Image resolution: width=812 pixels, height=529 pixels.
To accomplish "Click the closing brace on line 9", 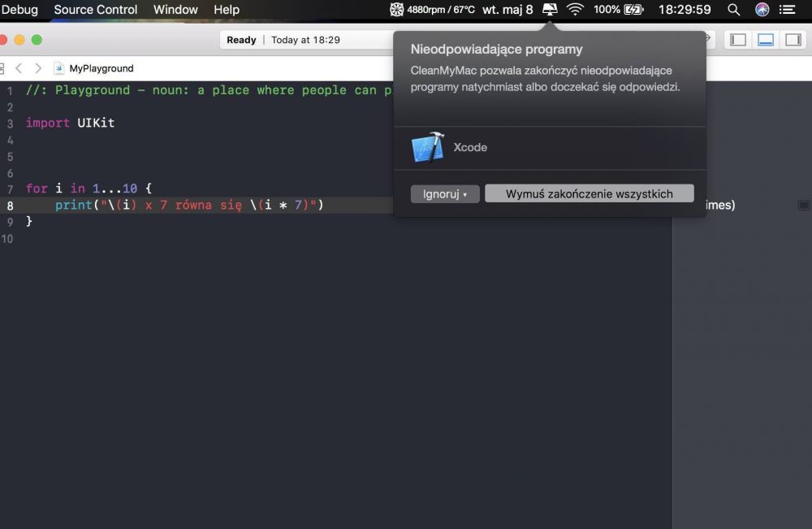I will 29,221.
